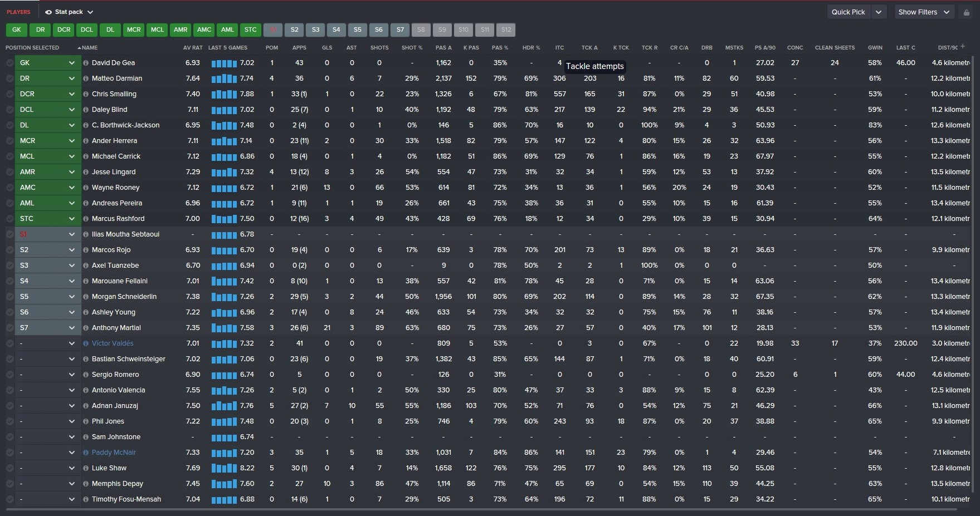The image size is (980, 516).
Task: Click info icon beside Luke Shaw
Action: 86,468
